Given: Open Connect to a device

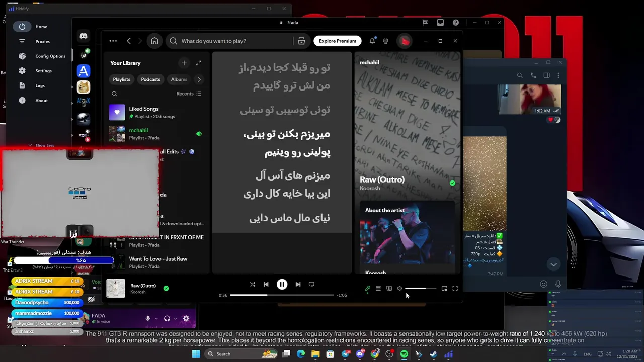Looking at the screenshot, I should point(389,289).
